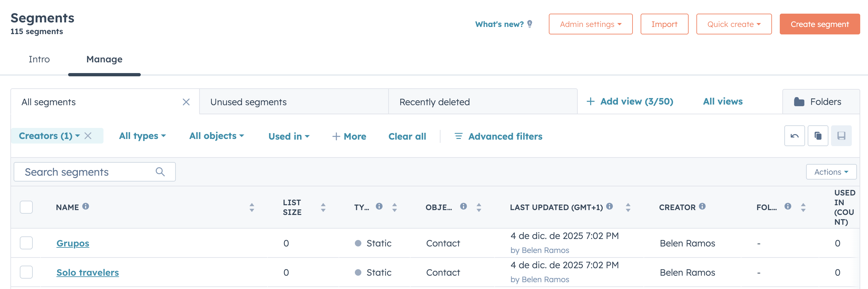The width and height of the screenshot is (868, 289).
Task: Open the Grupos segment link
Action: [73, 243]
